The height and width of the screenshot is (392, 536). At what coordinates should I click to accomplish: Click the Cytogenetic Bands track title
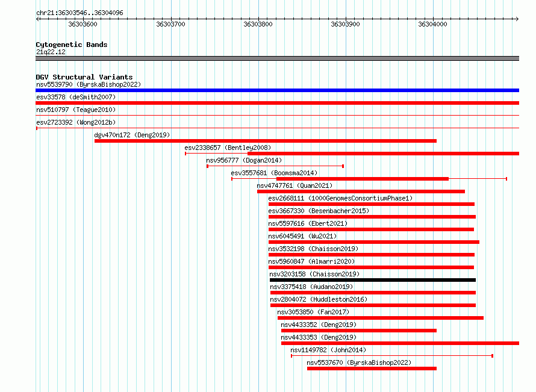pos(72,45)
